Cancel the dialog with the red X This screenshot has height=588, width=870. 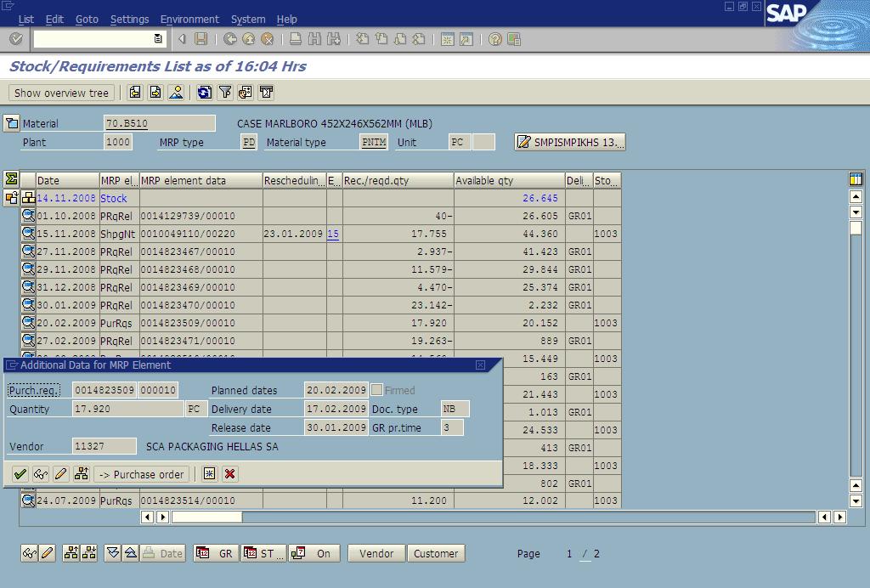pos(229,474)
